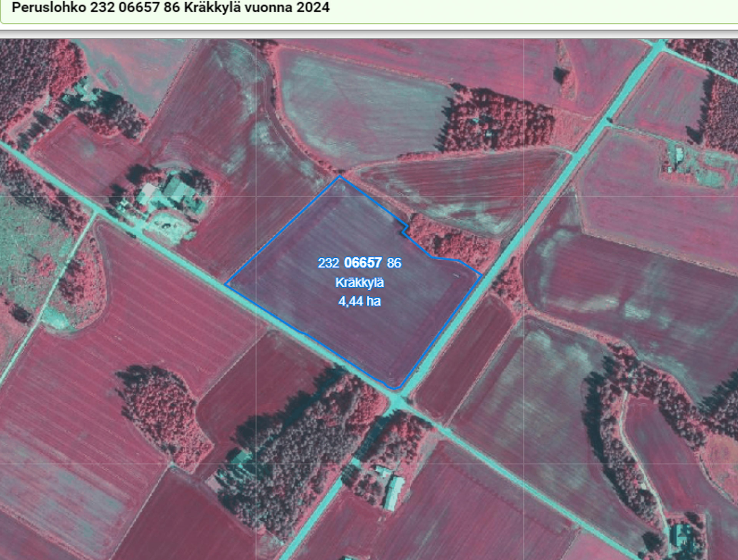Click the 4,44 ha area label
The image size is (738, 560).
[x=359, y=301]
